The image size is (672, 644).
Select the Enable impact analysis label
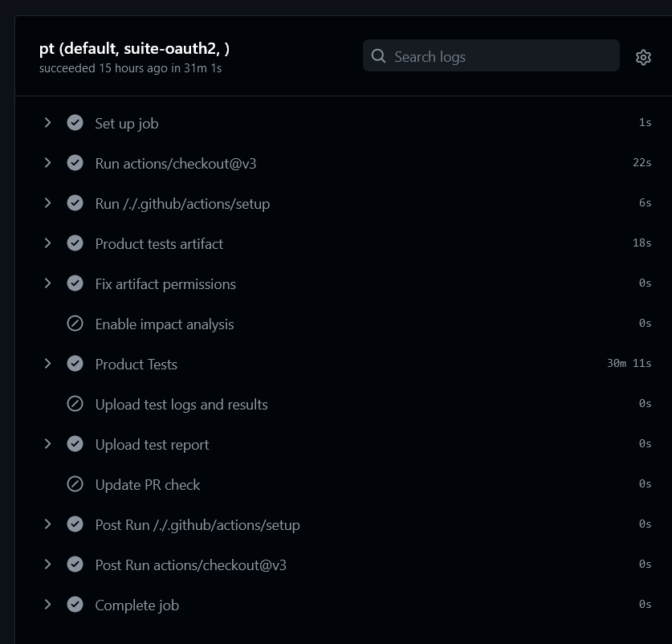click(165, 324)
